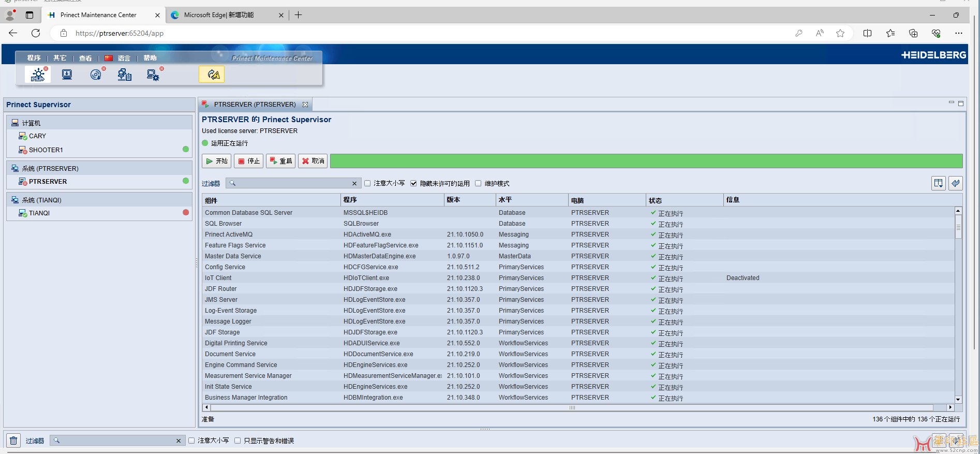
Task: View site information lock icon
Action: click(x=64, y=33)
